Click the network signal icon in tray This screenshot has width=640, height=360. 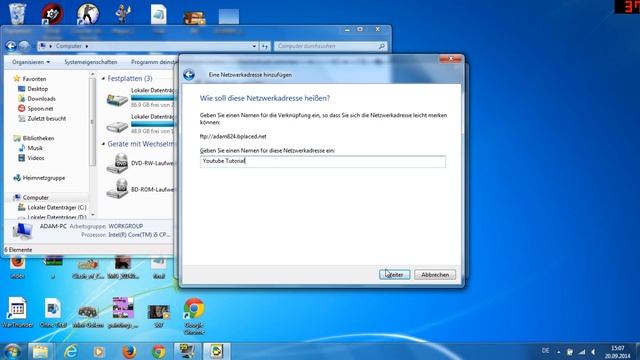point(582,352)
